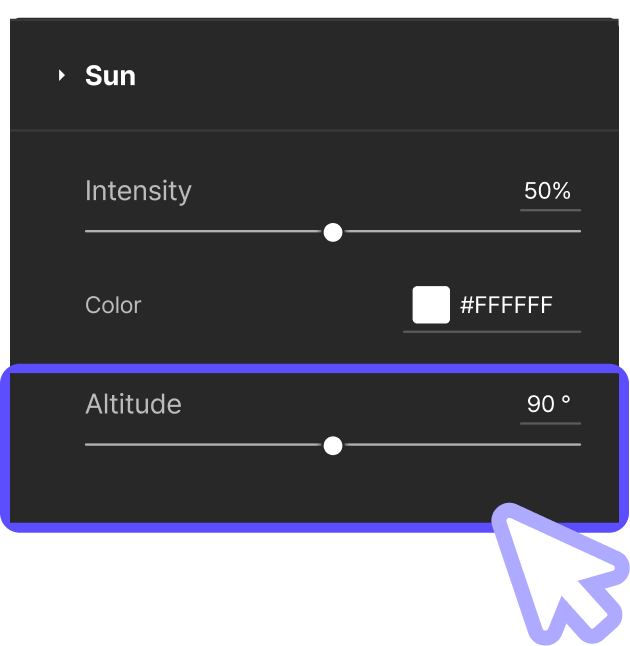Click the Intensity label text
The width and height of the screenshot is (630, 646).
click(138, 191)
